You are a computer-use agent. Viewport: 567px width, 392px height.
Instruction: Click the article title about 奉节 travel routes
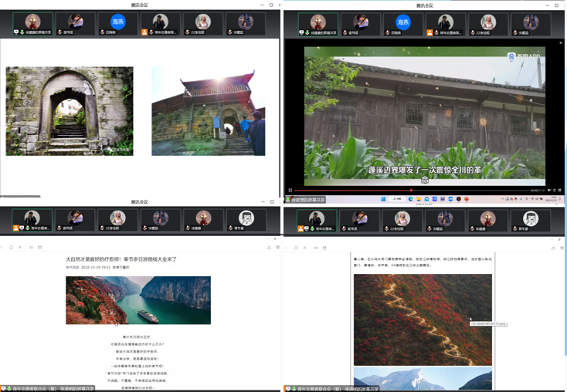point(121,259)
